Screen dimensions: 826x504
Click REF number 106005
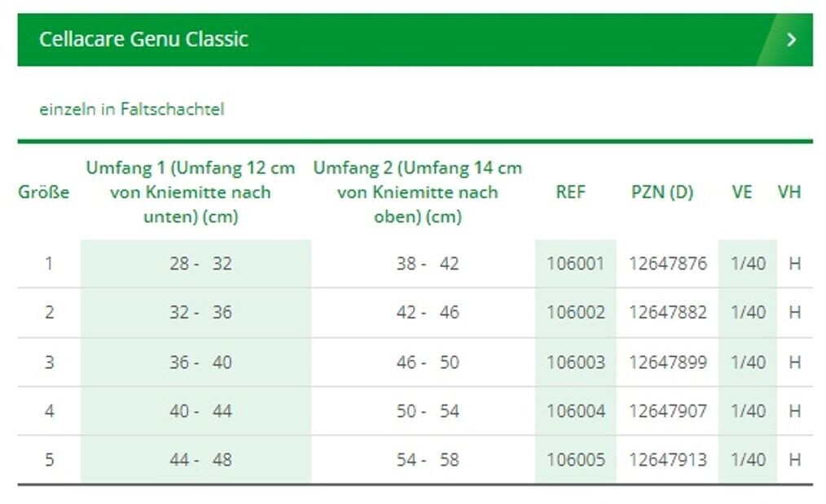pyautogui.click(x=575, y=460)
